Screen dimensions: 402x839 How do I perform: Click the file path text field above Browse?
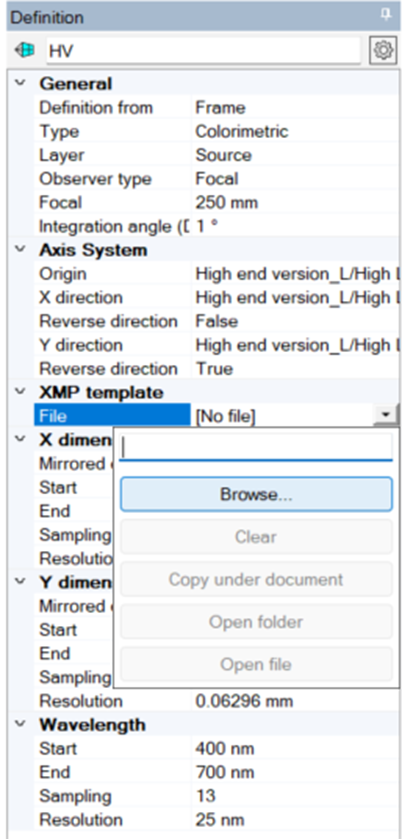(256, 447)
